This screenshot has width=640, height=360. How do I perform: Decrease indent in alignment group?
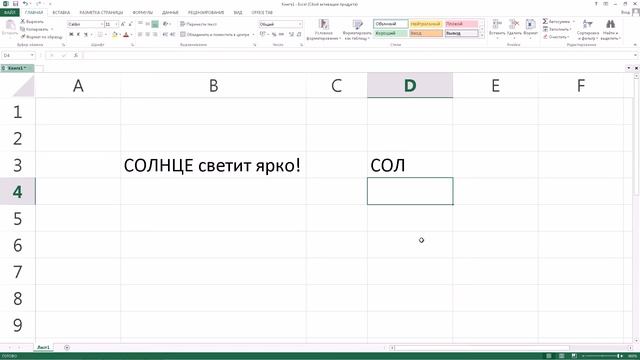pyautogui.click(x=165, y=35)
